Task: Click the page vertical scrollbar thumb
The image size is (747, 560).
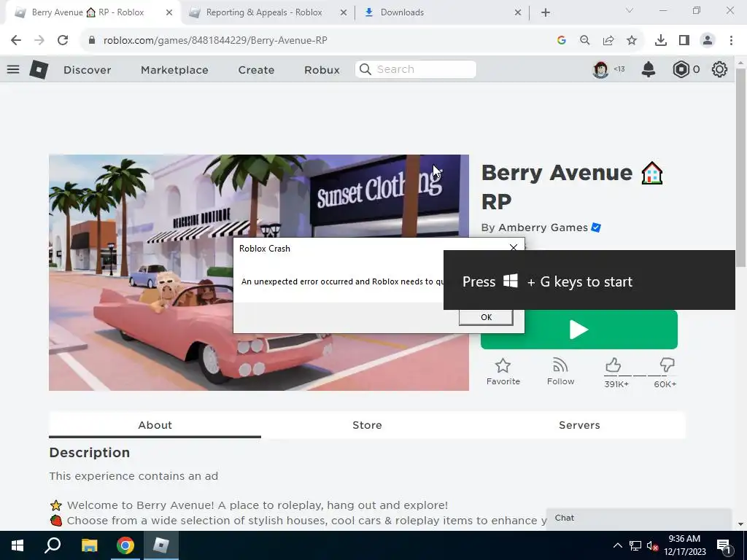Action: coord(741,168)
